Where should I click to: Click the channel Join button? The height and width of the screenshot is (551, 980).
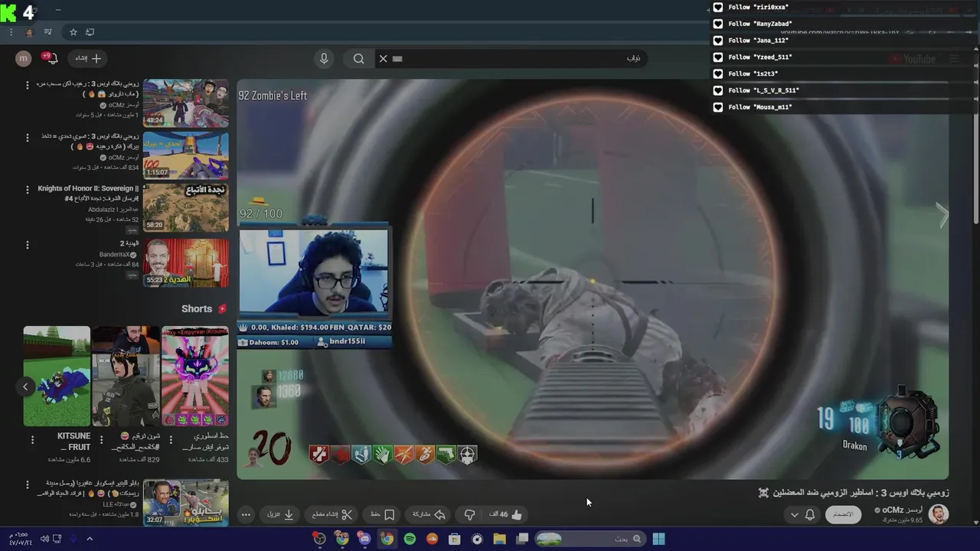click(x=842, y=514)
